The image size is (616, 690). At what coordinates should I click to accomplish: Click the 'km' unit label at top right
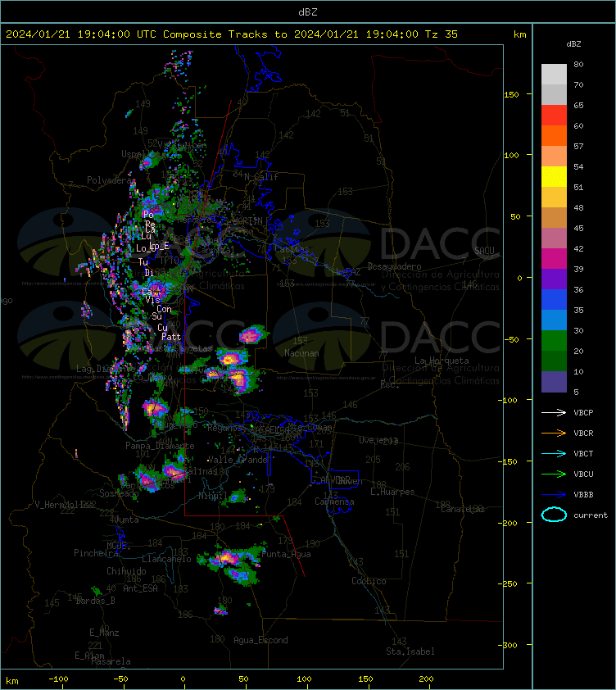click(x=519, y=34)
